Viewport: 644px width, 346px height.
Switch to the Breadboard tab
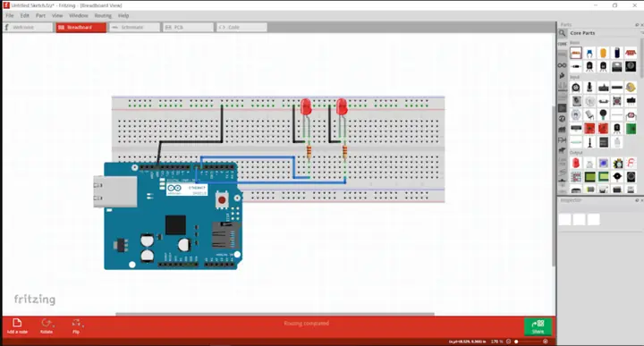(80, 28)
